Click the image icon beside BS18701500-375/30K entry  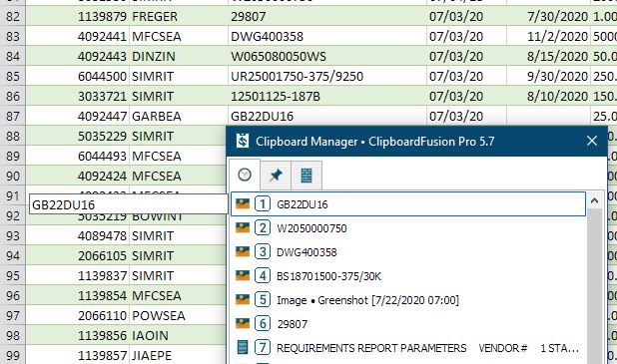pos(243,275)
